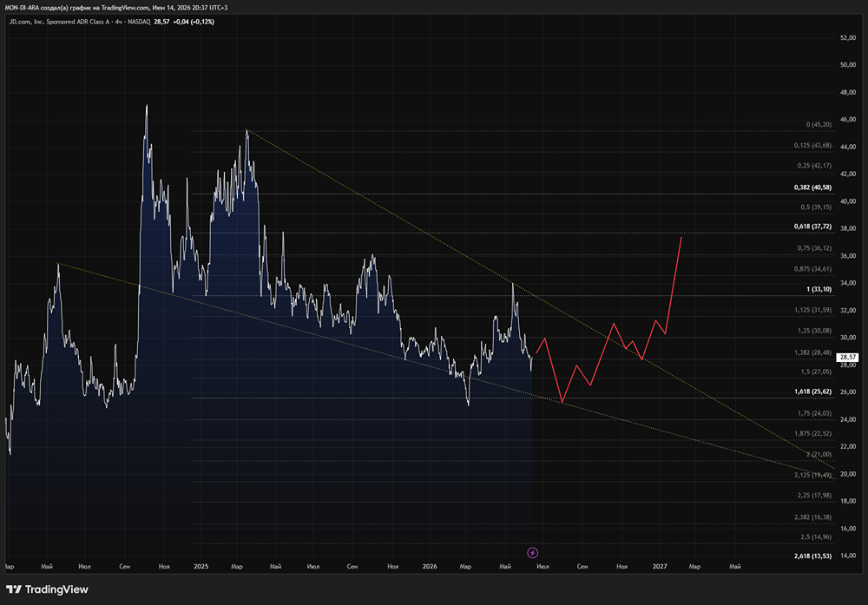Click the 40,00 price axis label
Image resolution: width=868 pixels, height=605 pixels.
(848, 201)
